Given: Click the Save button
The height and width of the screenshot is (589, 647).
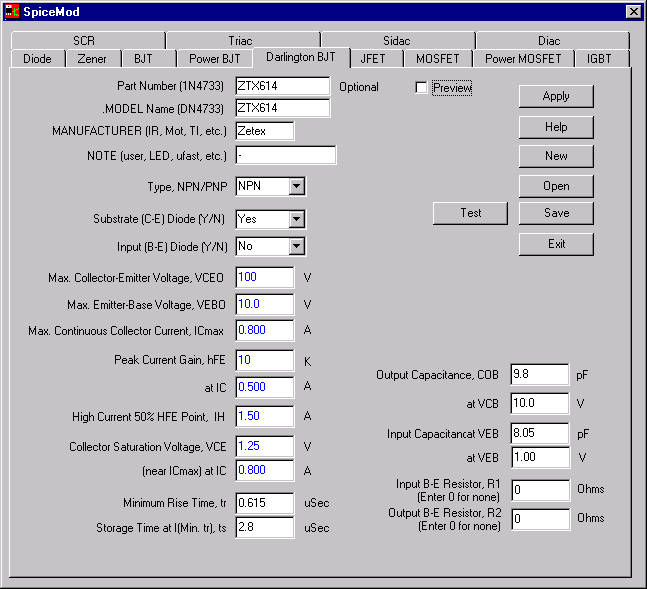Looking at the screenshot, I should [x=556, y=213].
